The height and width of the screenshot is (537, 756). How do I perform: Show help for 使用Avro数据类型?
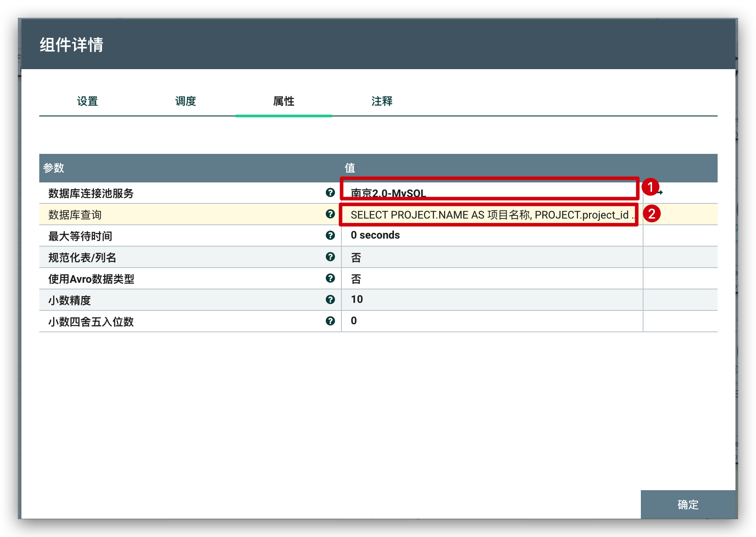[330, 278]
